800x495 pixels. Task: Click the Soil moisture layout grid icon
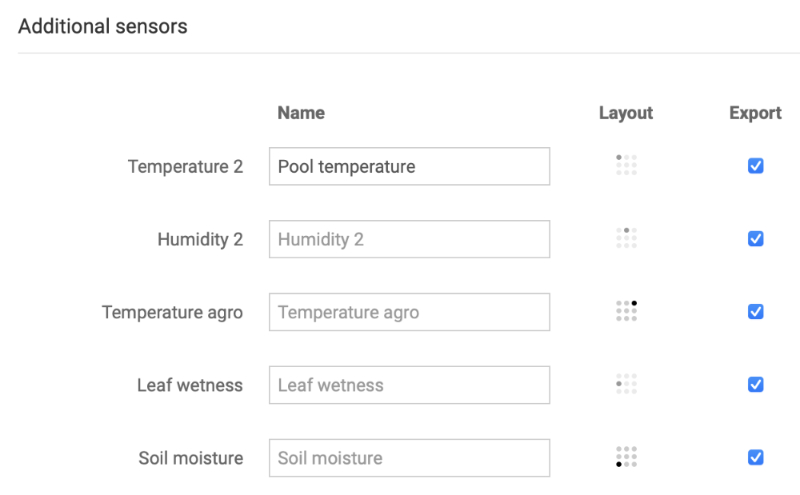[x=626, y=457]
